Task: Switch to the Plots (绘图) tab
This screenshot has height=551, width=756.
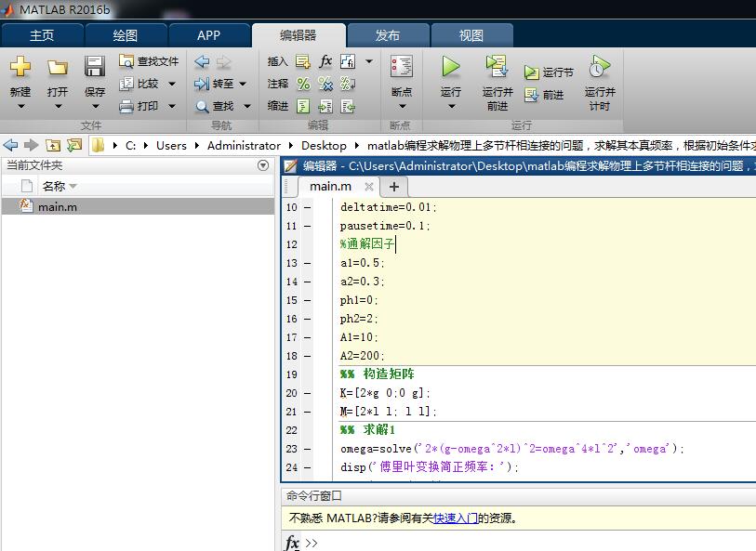Action: [126, 35]
